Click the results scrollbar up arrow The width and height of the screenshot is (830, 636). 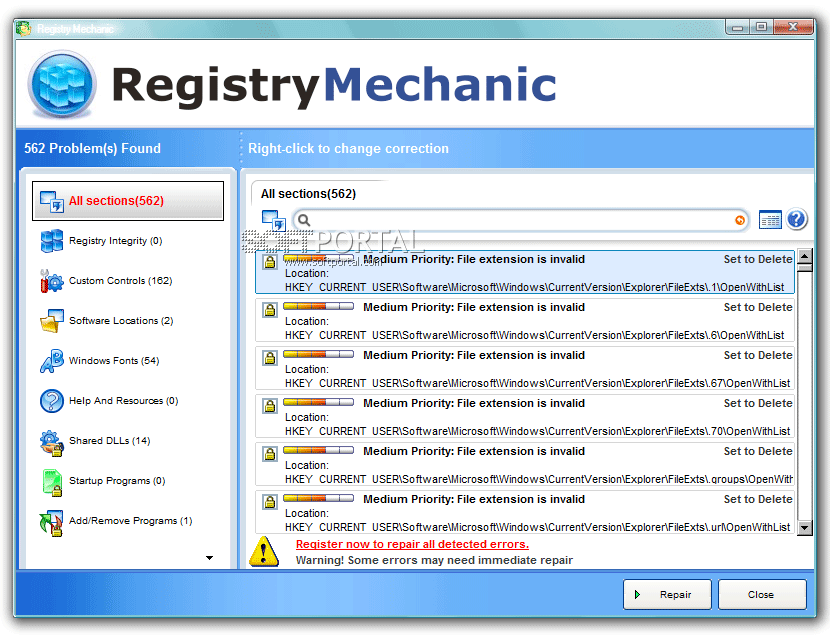805,257
